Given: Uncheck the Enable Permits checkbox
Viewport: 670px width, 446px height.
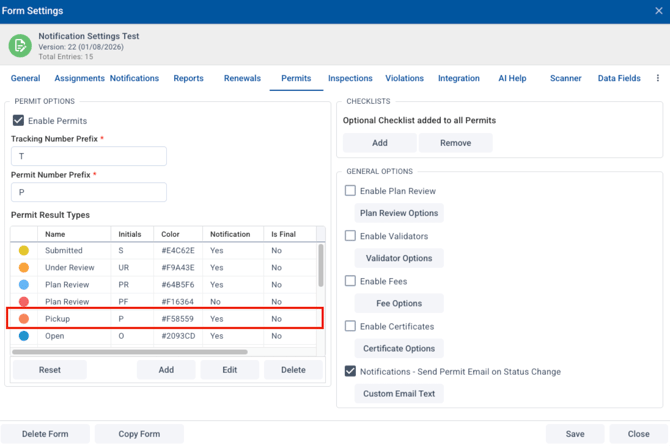Looking at the screenshot, I should pyautogui.click(x=18, y=121).
